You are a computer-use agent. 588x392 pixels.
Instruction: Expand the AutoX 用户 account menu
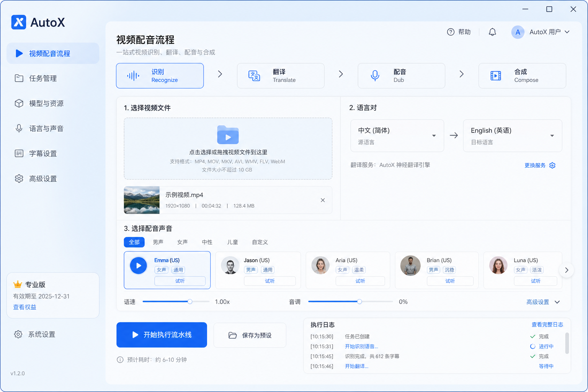541,32
